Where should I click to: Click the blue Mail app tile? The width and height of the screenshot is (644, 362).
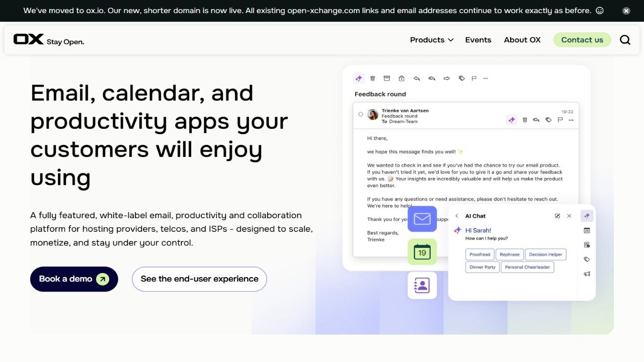[x=422, y=219]
